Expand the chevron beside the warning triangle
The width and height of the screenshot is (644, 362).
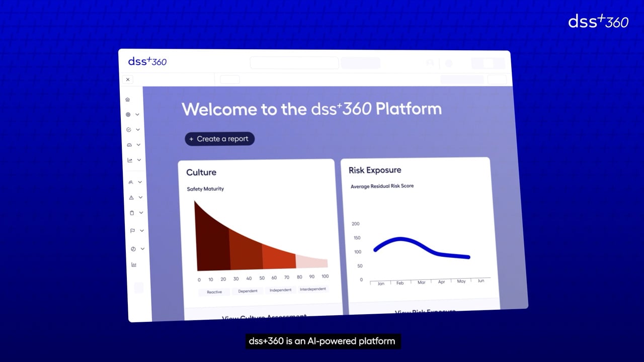pos(141,198)
